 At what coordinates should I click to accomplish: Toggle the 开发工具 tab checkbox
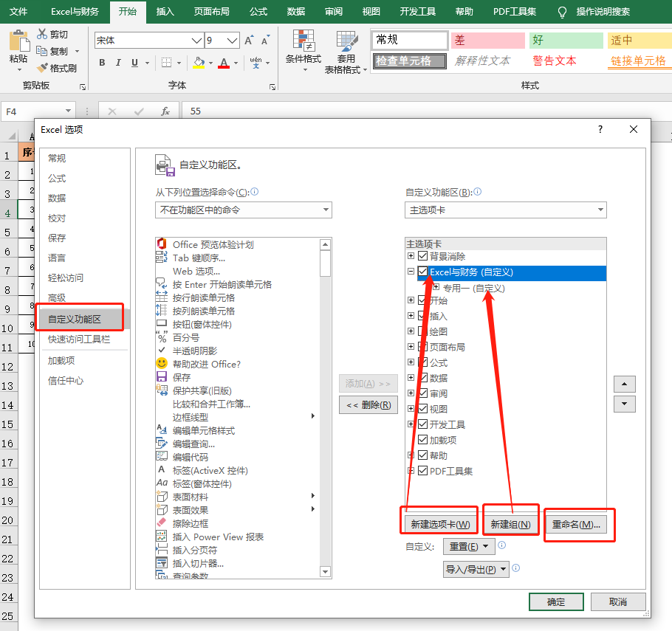click(x=422, y=424)
